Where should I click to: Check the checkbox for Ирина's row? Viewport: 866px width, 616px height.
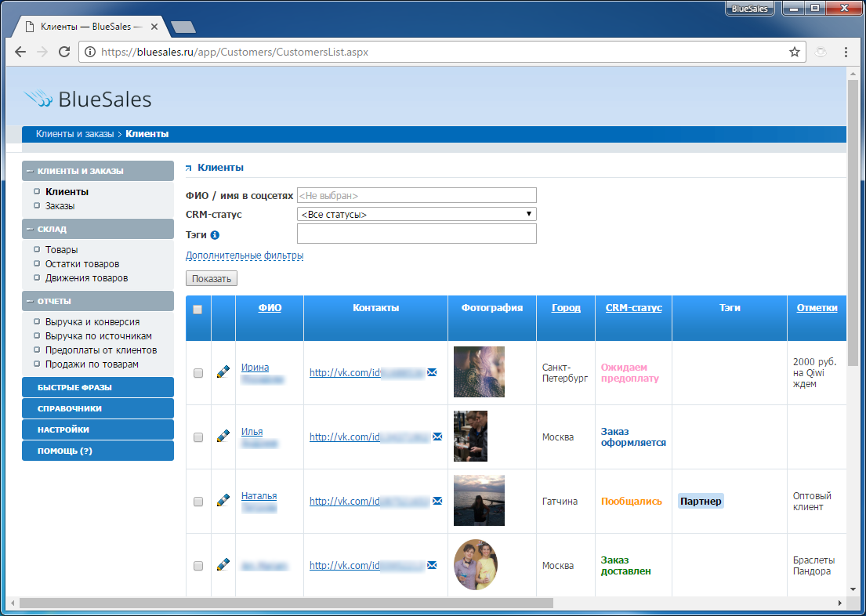pyautogui.click(x=198, y=373)
